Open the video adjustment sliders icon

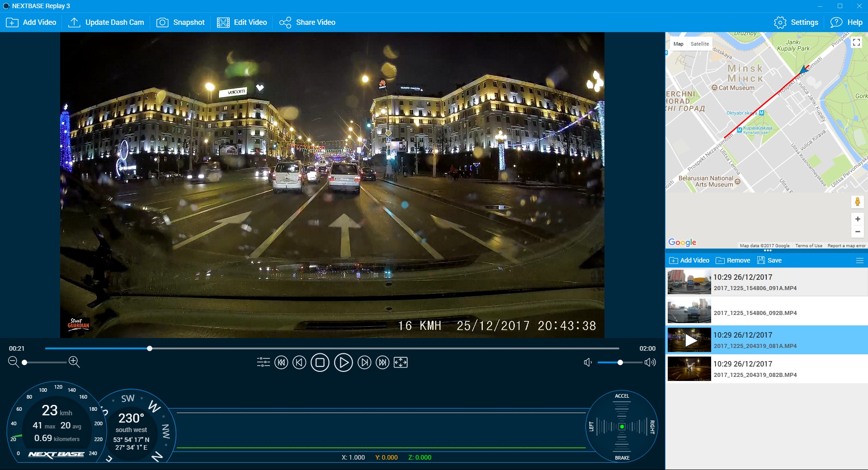263,362
